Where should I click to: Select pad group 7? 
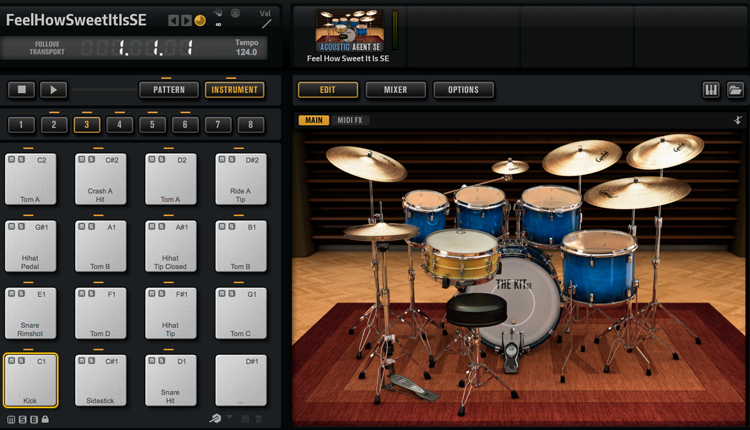point(218,124)
